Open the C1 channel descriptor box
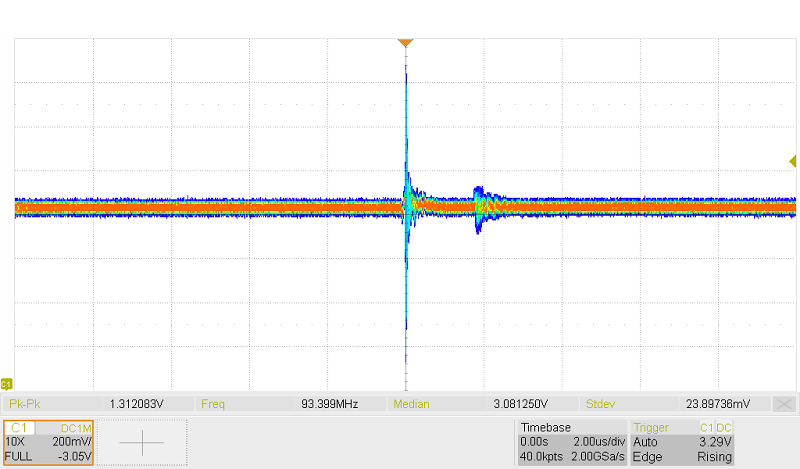 [49, 442]
